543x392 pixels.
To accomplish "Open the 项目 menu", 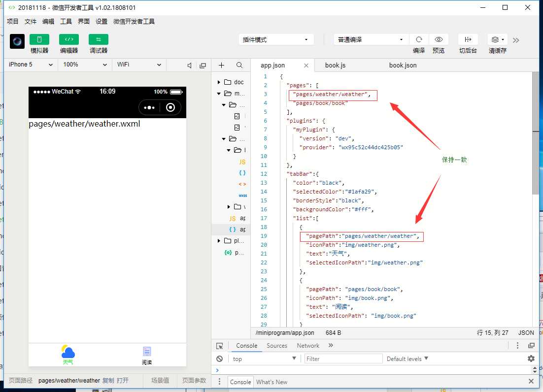I will 13,22.
